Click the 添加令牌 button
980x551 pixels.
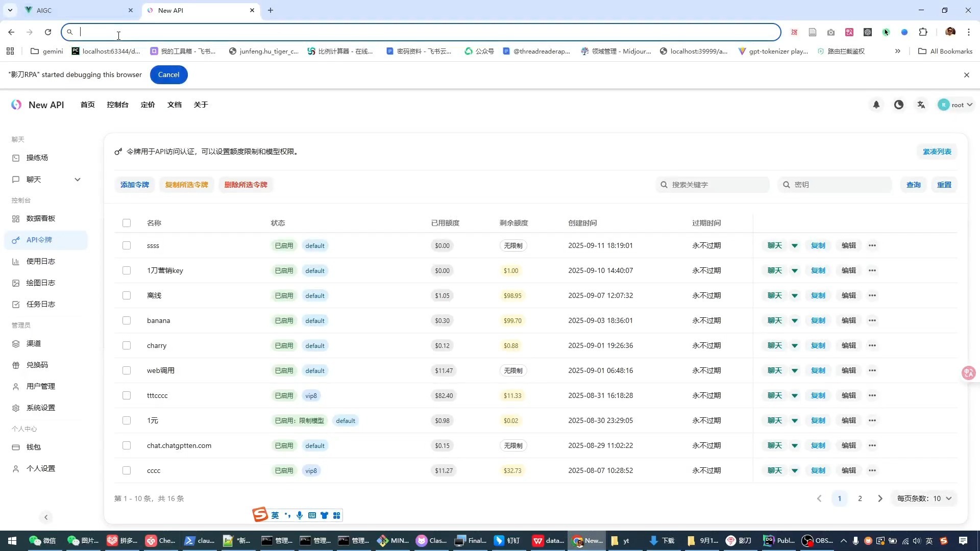pyautogui.click(x=135, y=185)
